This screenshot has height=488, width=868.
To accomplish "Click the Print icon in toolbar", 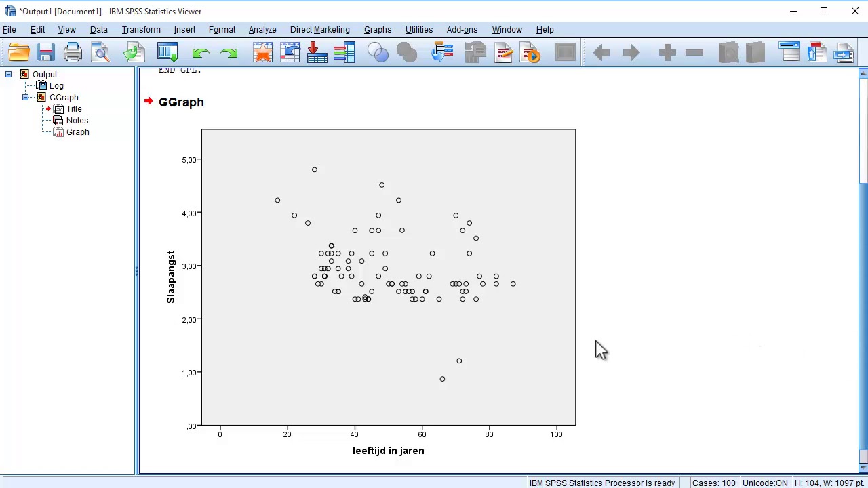I will (73, 53).
